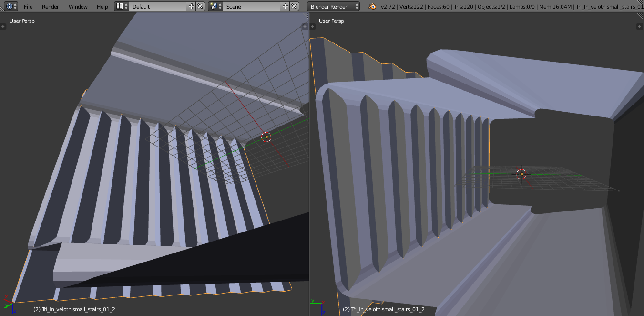Click the 3D cursor in right viewport

521,174
